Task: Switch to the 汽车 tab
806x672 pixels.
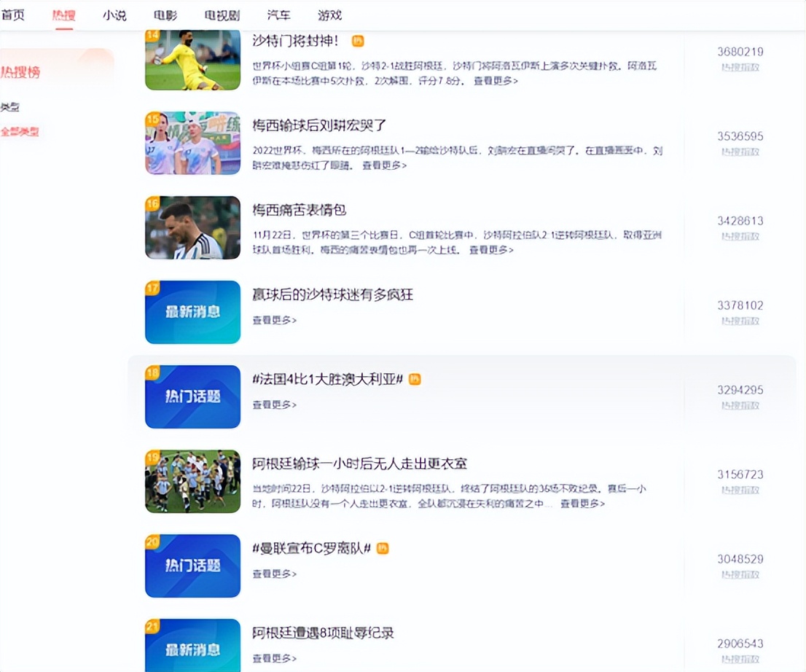Action: 278,14
